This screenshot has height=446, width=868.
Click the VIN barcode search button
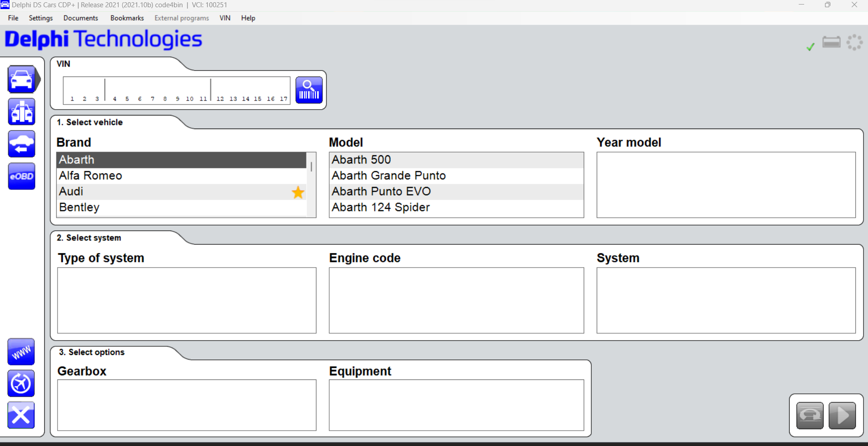[x=309, y=90]
